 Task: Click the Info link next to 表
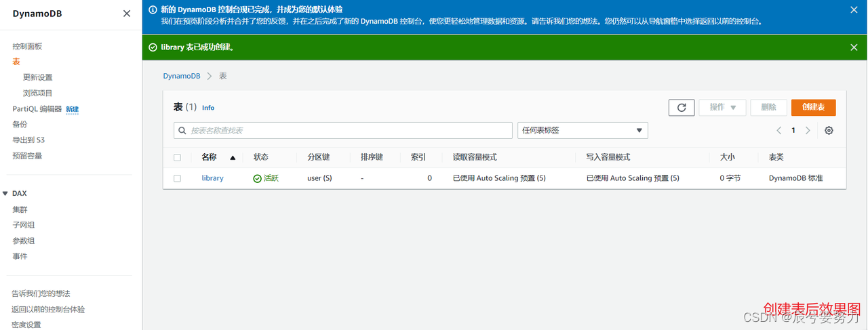pos(208,108)
